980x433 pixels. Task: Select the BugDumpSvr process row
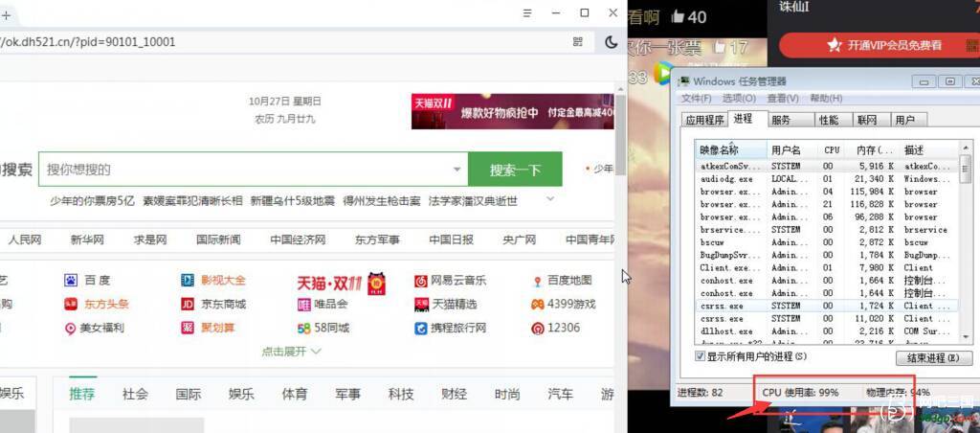pos(828,255)
